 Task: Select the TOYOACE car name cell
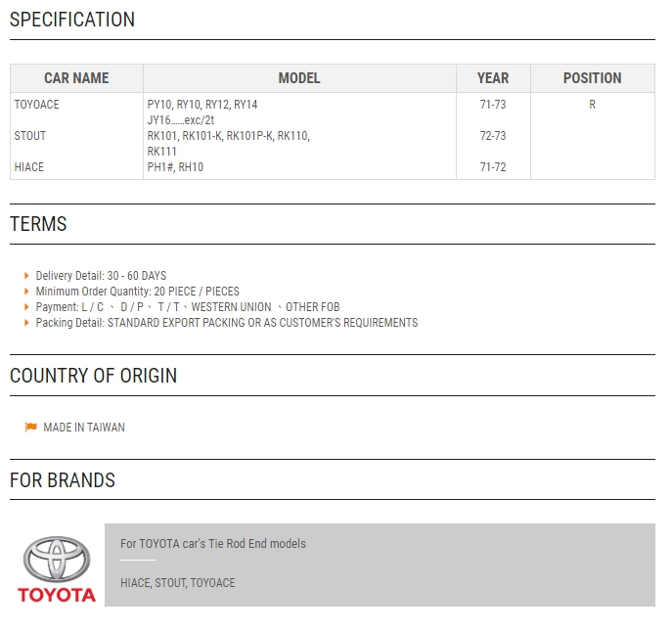tap(37, 105)
